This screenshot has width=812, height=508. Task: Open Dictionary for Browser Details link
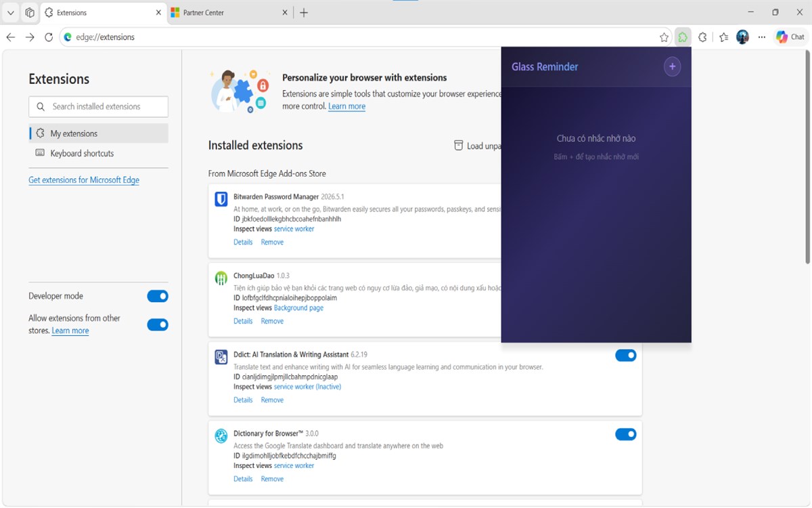click(243, 479)
